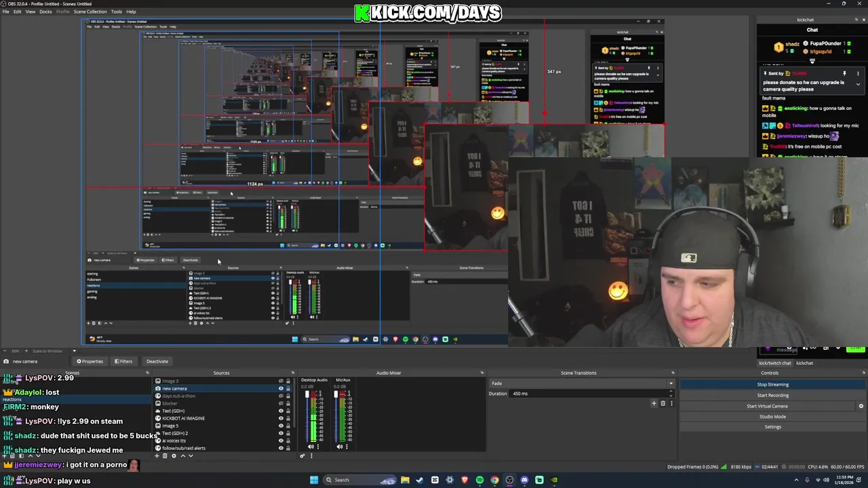Enable Studio Mode
Viewport: 868px width, 488px height.
pos(772,417)
